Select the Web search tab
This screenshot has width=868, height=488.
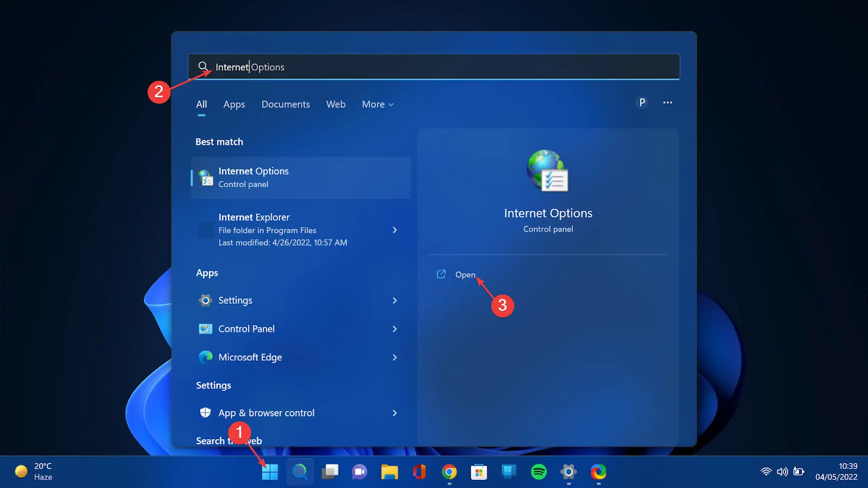[335, 104]
